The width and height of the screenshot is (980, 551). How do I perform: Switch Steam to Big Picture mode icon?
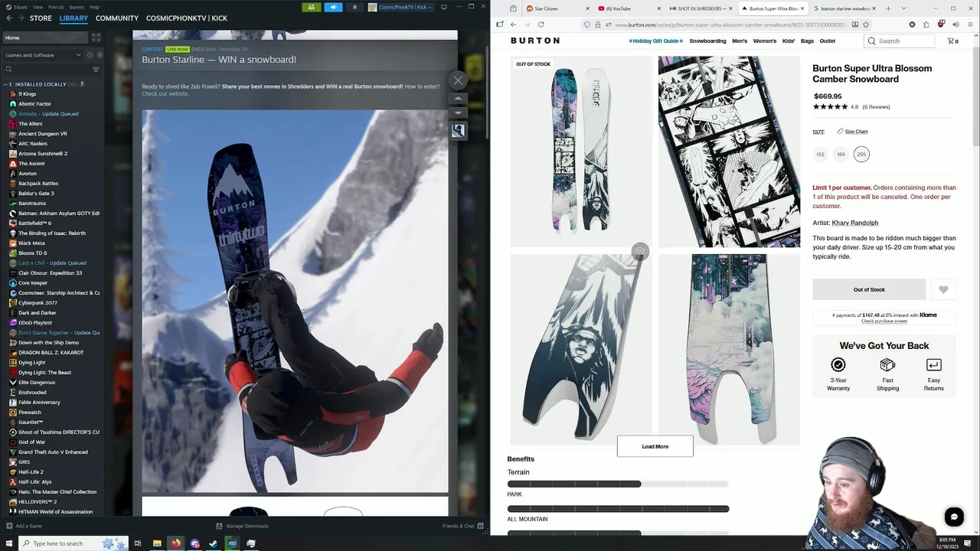pyautogui.click(x=443, y=7)
